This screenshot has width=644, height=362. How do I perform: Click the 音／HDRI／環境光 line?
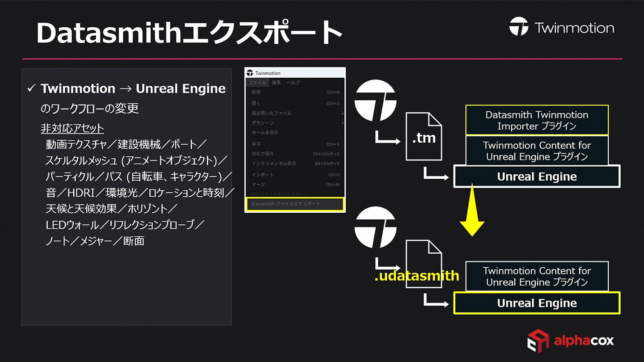(140, 193)
